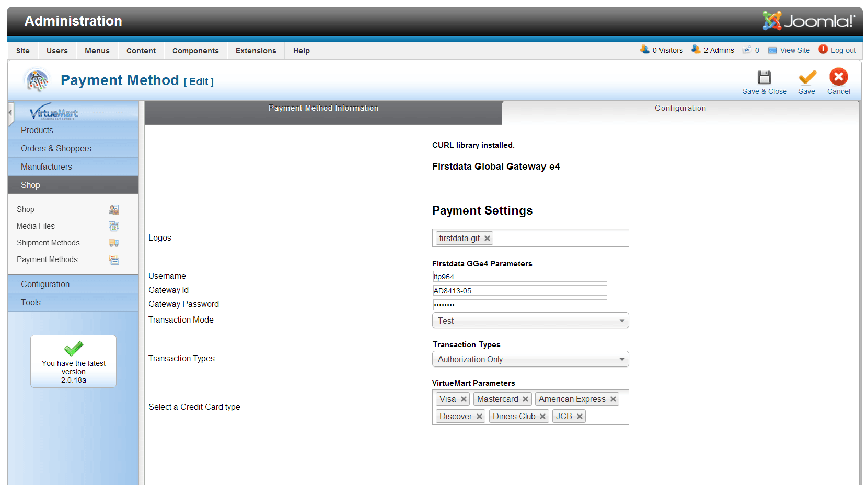
Task: Remove Mastercard credit card type
Action: coord(525,399)
